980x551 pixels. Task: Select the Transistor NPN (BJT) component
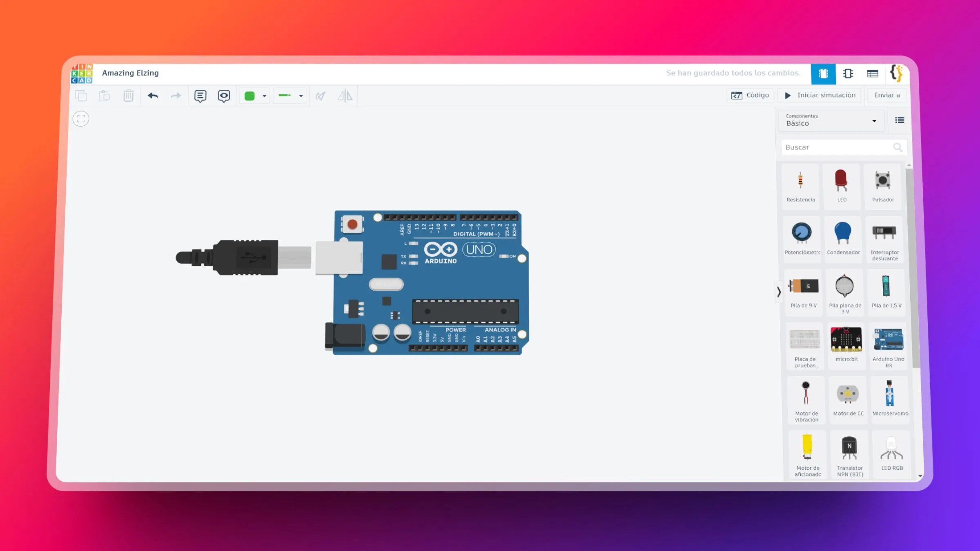pyautogui.click(x=850, y=454)
